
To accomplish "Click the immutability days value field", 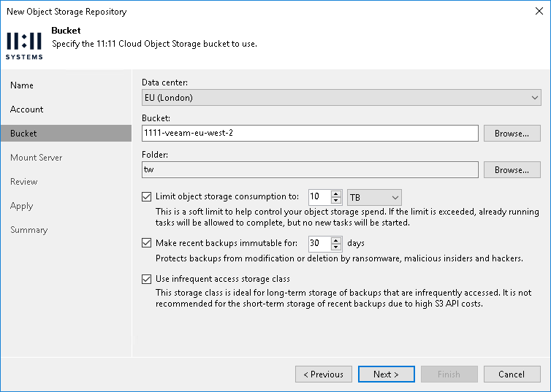I will pos(319,244).
